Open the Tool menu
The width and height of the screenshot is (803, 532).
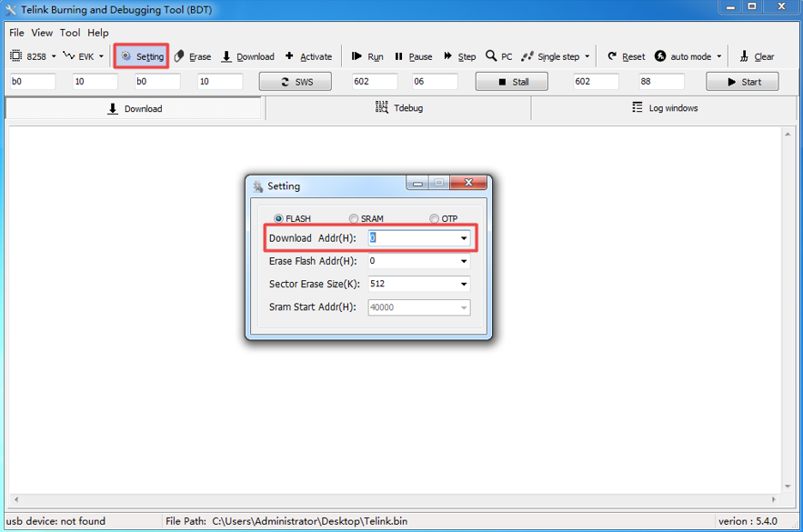tap(70, 33)
